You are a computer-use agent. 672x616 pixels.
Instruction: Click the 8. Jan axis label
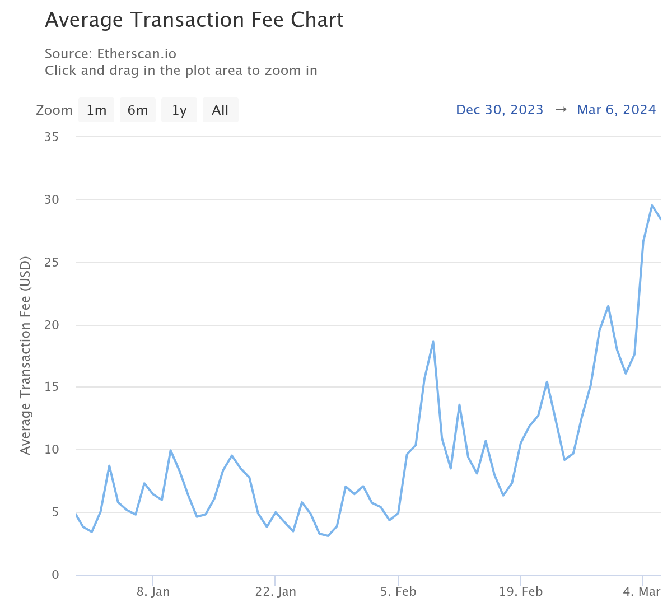[153, 591]
